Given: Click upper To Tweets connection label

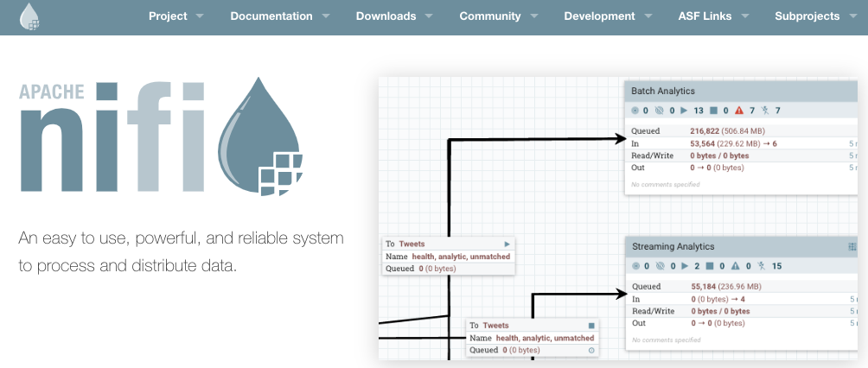Looking at the screenshot, I should coord(405,244).
